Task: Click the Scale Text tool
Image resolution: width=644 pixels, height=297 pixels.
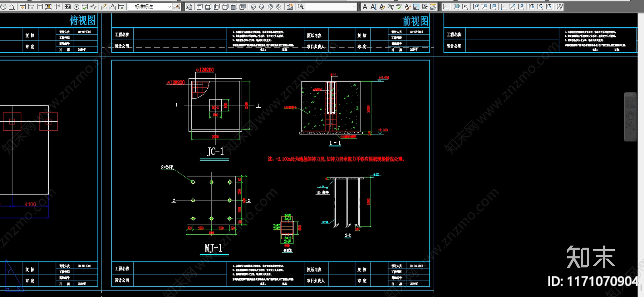Action: tap(416, 7)
